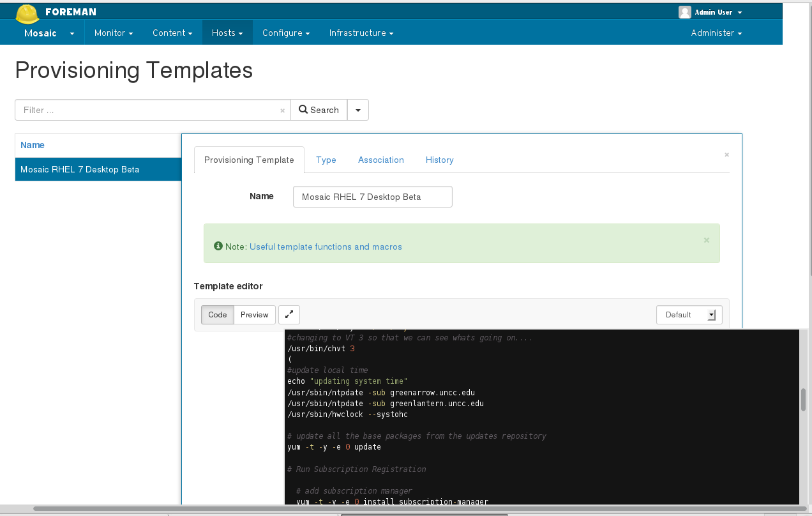Sort templates by the Name column header
Screen dimensions: 812x516
(x=33, y=145)
